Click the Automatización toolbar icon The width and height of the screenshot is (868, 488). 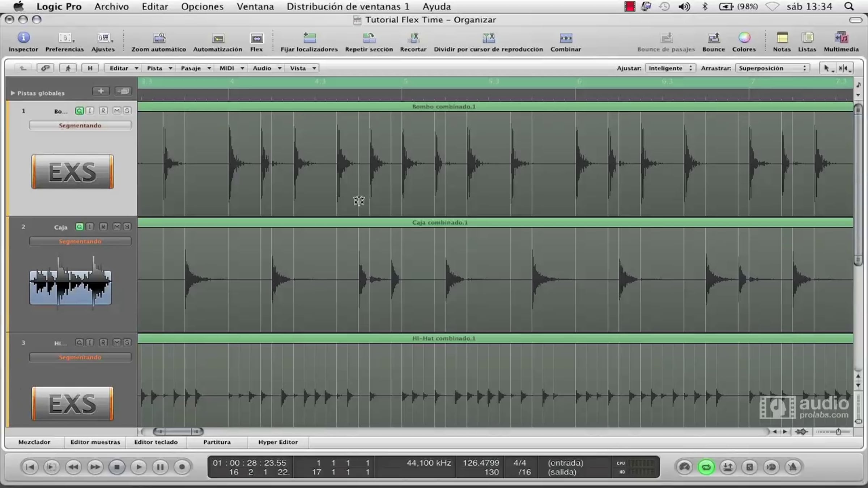click(218, 38)
